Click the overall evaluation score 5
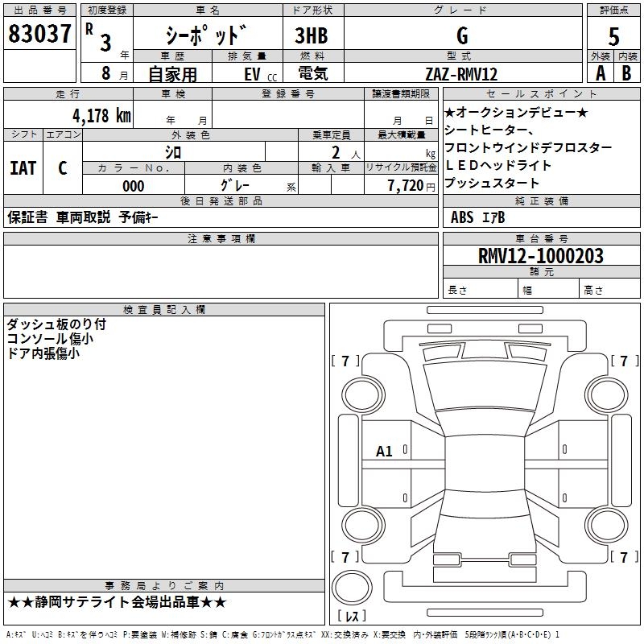 (x=613, y=36)
